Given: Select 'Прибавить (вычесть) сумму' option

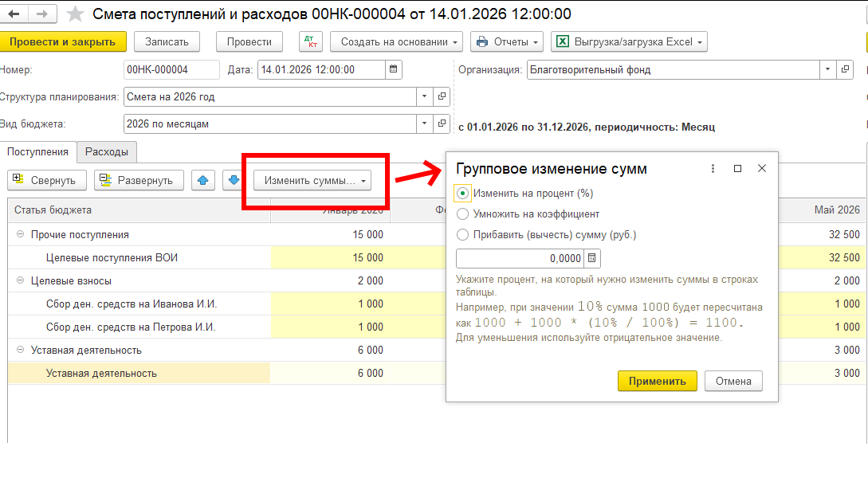Looking at the screenshot, I should tap(462, 234).
